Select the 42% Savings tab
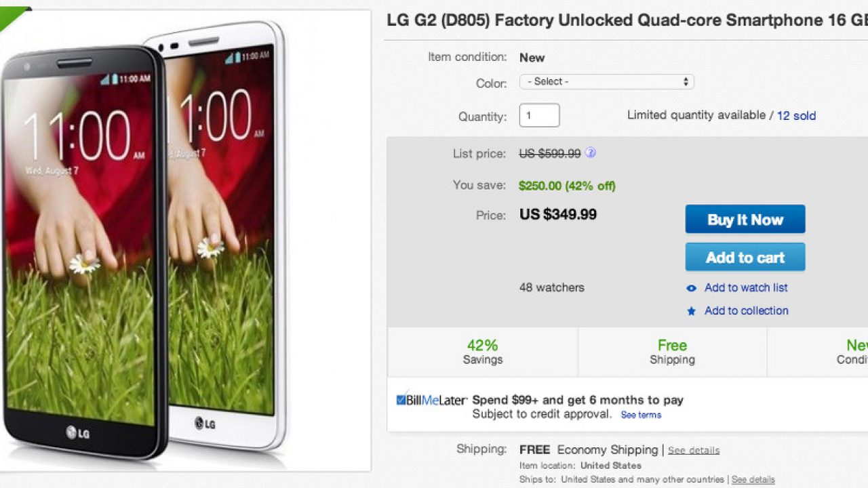Viewport: 868px width, 488px height. pos(482,352)
